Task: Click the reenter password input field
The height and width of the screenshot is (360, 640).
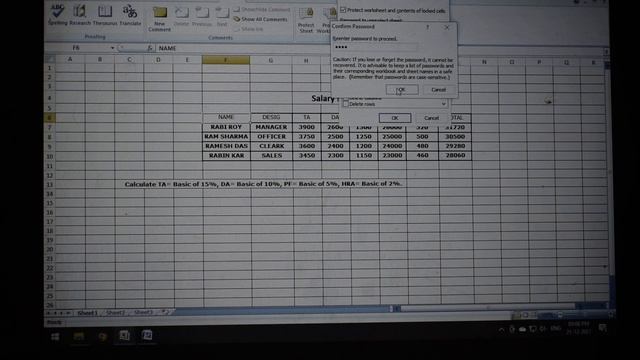Action: tap(375, 47)
